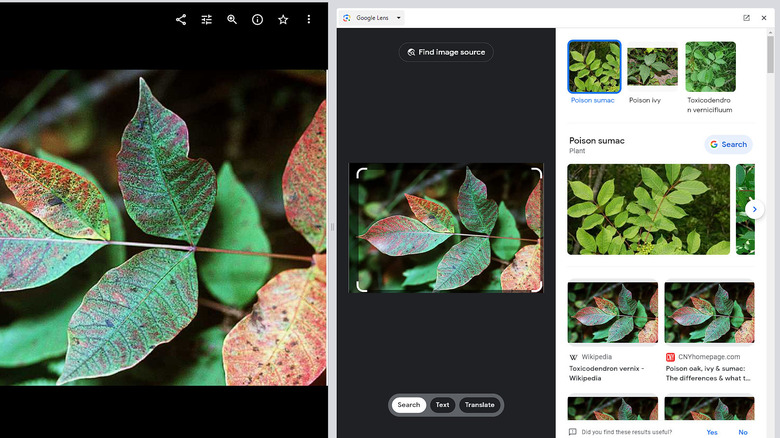Open Google Lens results in a new tab
The width and height of the screenshot is (780, 438).
point(746,18)
